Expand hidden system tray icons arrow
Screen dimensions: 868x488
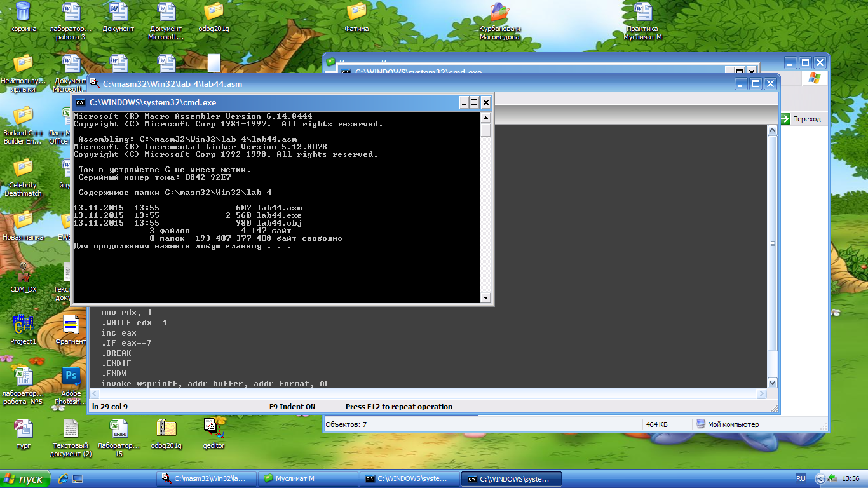coord(820,479)
